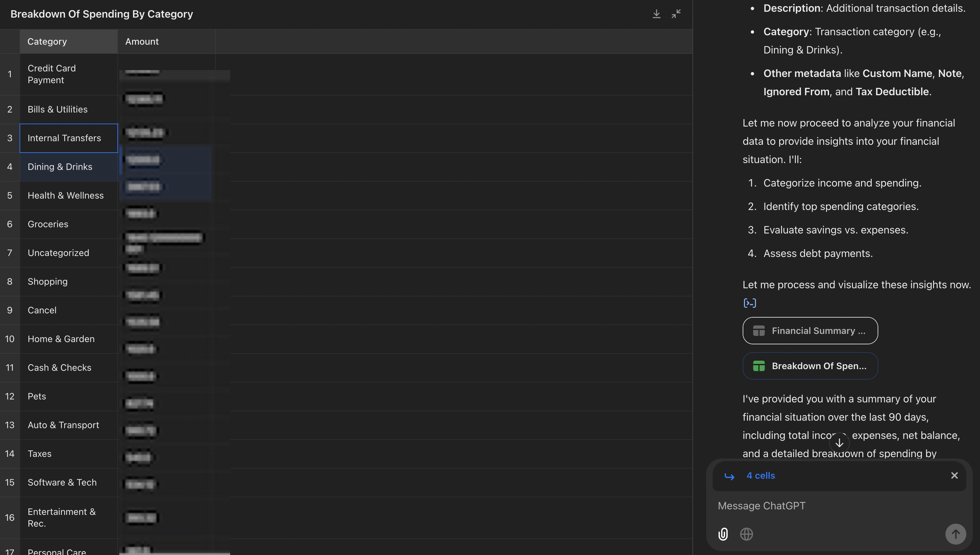Click the Breakdown Of Spending By Category title

coord(102,14)
